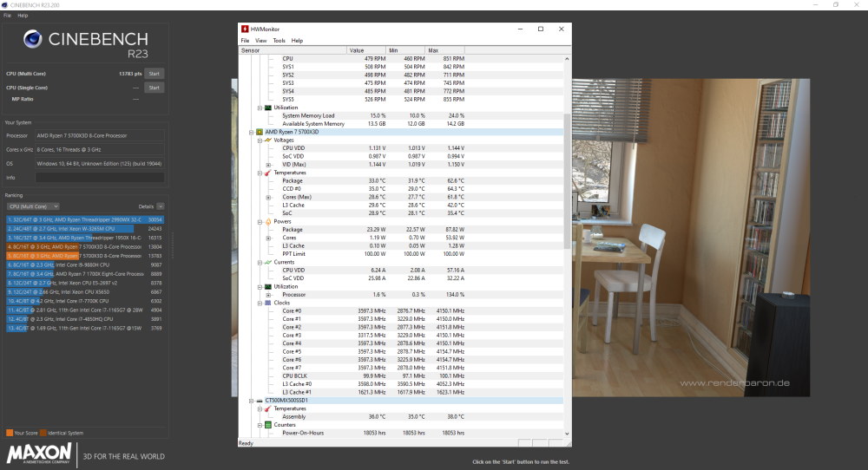
Task: Click the Clocks category icon
Action: click(267, 303)
